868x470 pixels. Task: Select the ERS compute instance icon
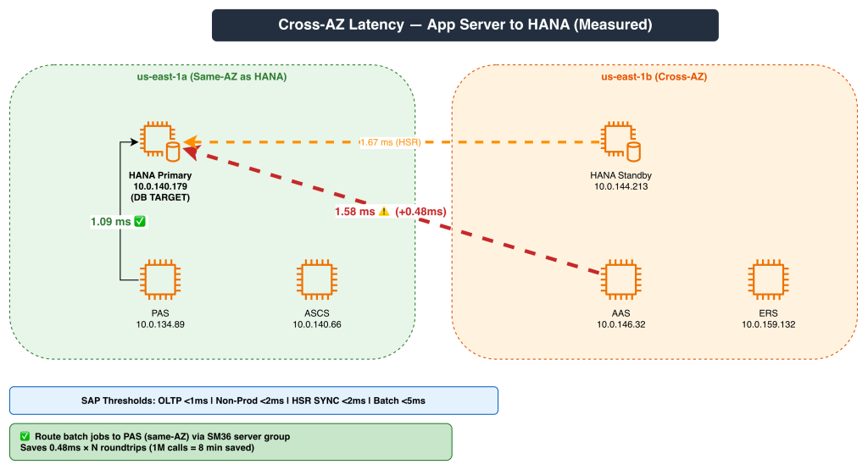pos(768,279)
